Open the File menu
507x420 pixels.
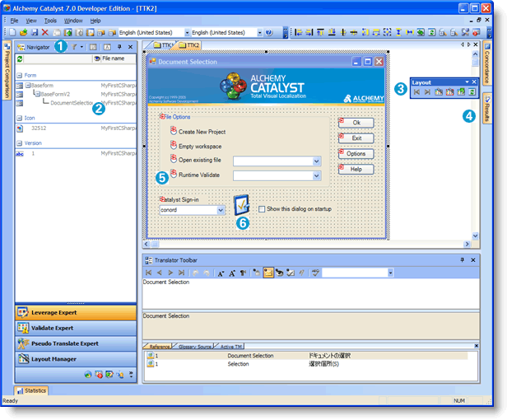click(x=14, y=21)
